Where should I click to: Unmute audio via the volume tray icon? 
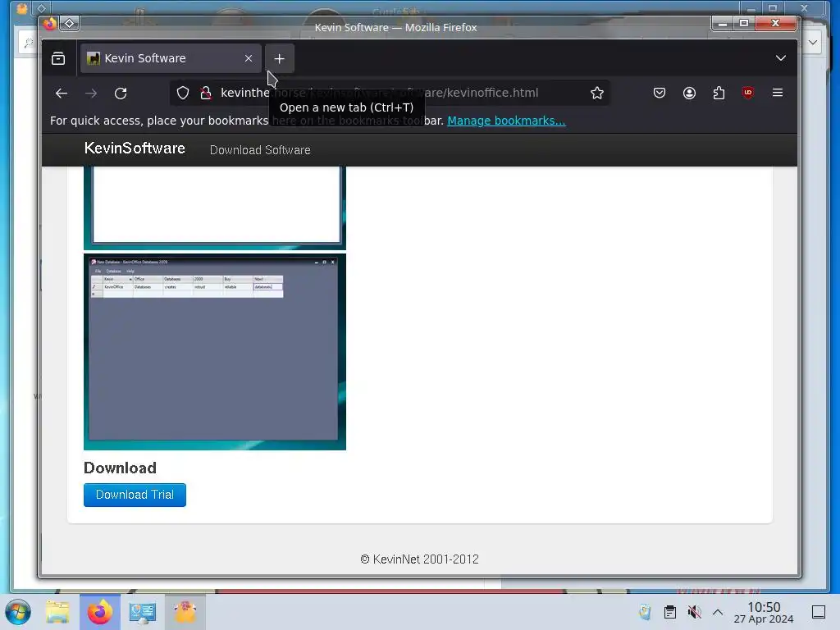coord(694,612)
